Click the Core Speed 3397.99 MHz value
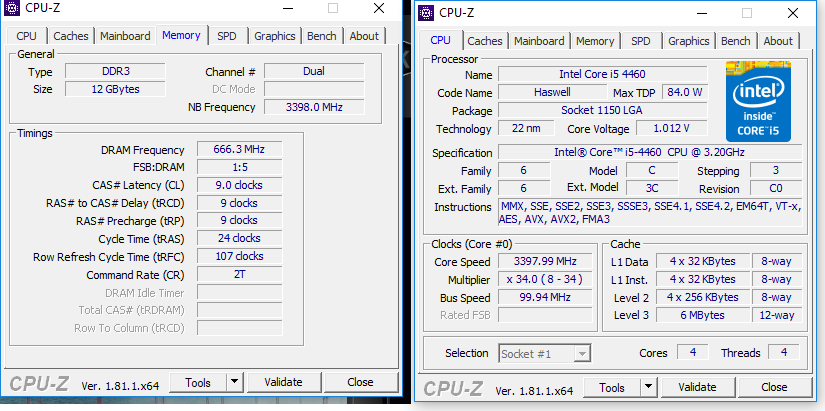This screenshot has width=825, height=411. (x=545, y=262)
